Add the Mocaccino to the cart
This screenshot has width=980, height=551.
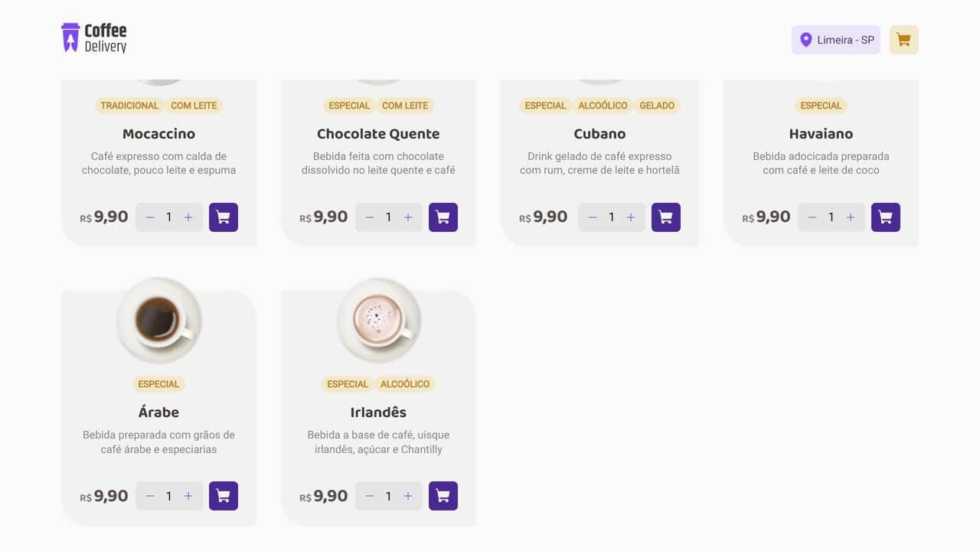point(223,217)
